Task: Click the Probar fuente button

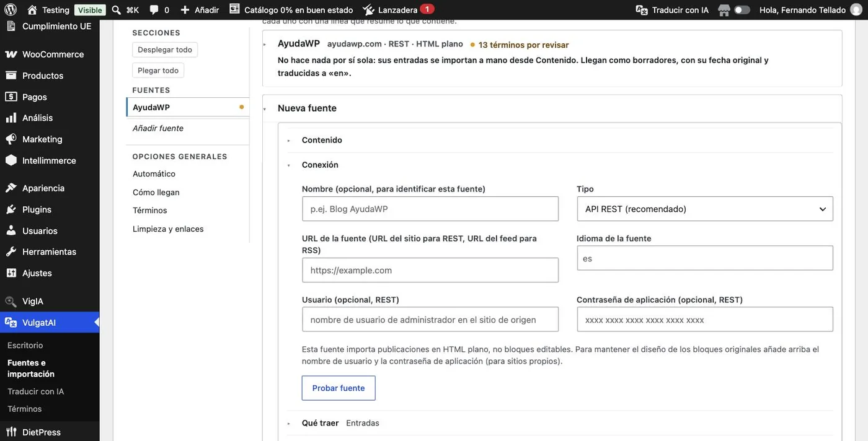Action: tap(339, 388)
